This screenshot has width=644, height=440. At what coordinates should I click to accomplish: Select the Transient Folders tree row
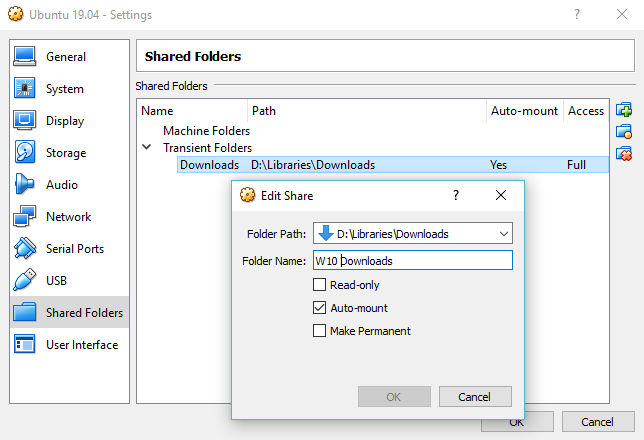pos(207,147)
